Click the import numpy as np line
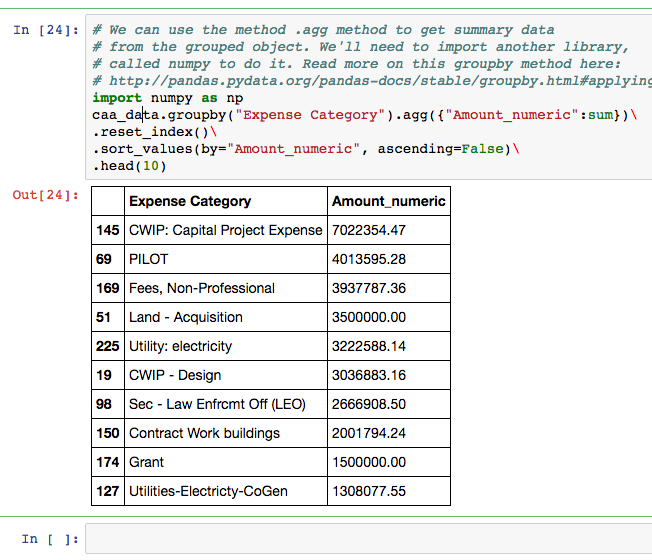This screenshot has width=652, height=560. coord(168,98)
